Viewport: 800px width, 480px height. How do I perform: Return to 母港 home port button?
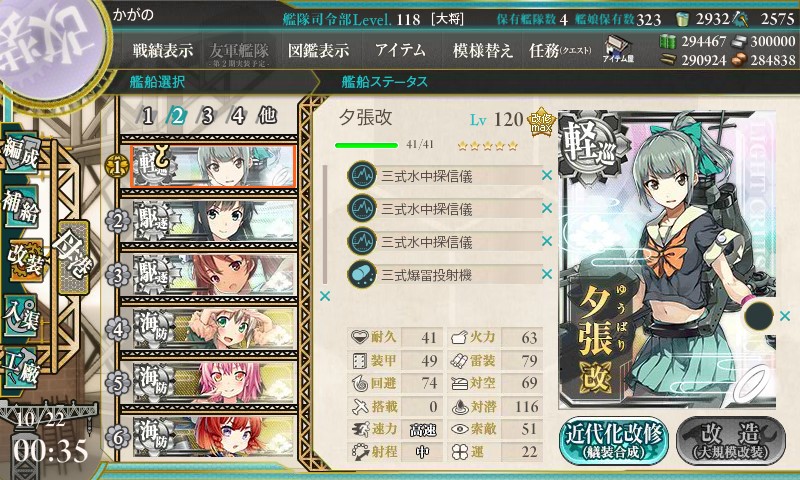74,257
